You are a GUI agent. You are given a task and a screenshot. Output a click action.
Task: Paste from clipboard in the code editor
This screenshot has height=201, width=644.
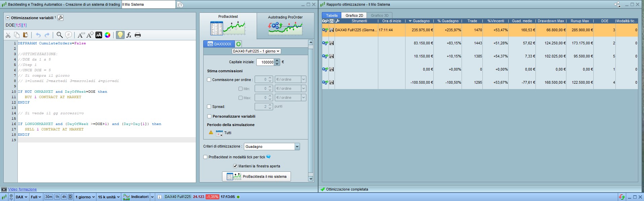pyautogui.click(x=25, y=35)
